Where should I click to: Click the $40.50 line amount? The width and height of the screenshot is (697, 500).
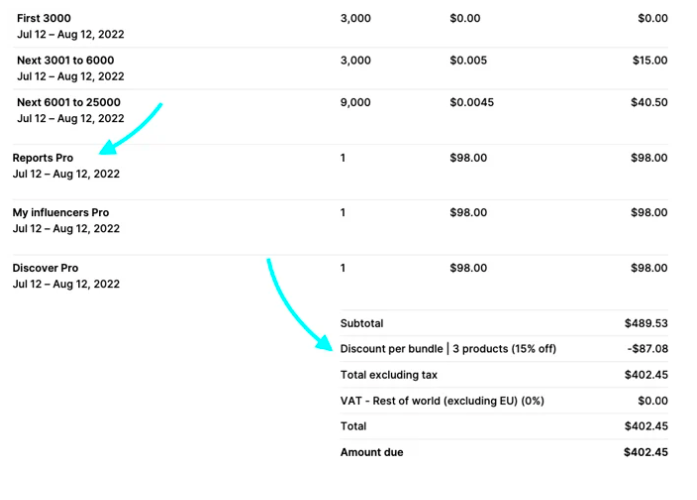(x=649, y=102)
